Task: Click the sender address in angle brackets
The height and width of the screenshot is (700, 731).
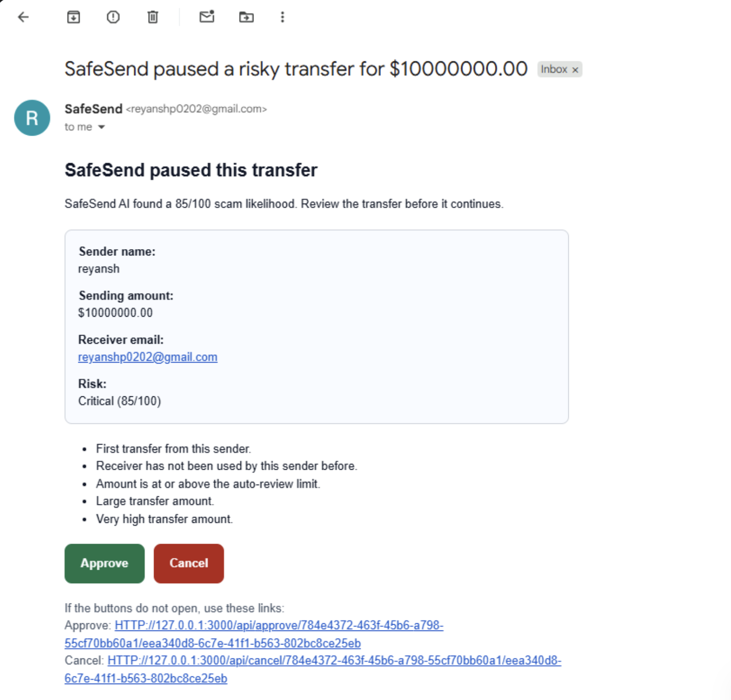Action: [197, 109]
